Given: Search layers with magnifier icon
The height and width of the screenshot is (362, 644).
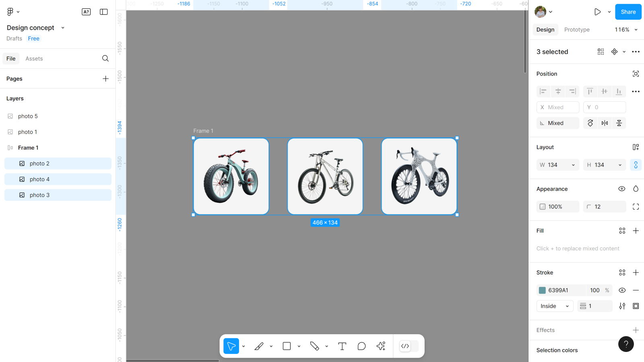Looking at the screenshot, I should click(x=105, y=58).
